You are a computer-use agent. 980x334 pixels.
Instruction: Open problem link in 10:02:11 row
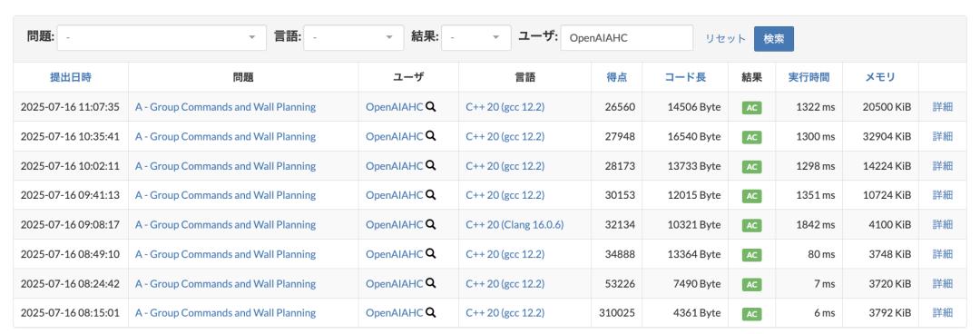[x=226, y=166]
